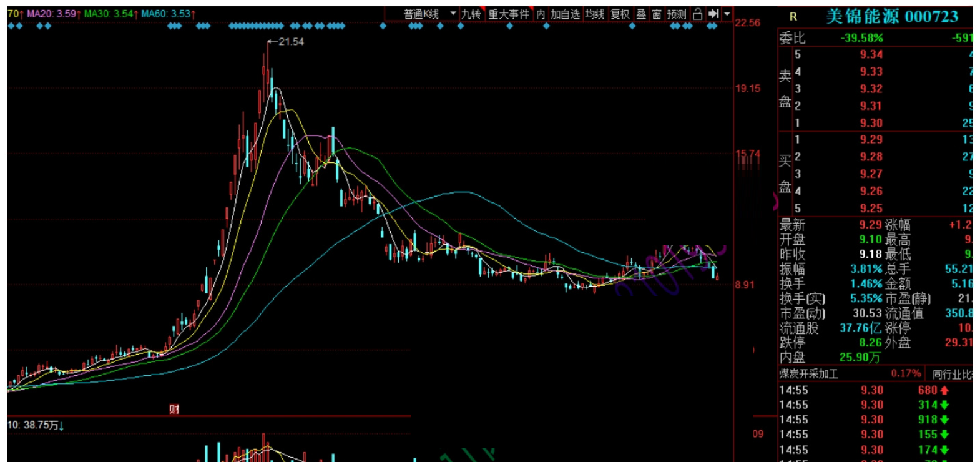Click the jump-to-end arrow icon

(713, 14)
